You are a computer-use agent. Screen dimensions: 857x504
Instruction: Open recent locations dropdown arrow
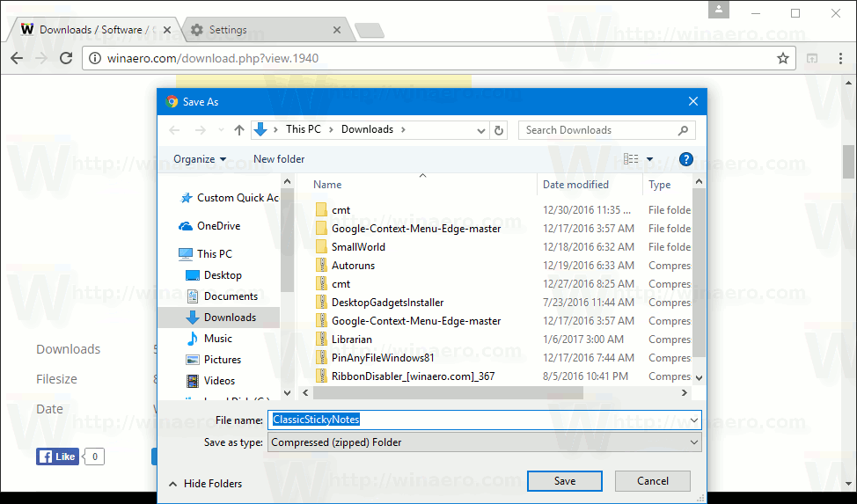[x=221, y=130]
